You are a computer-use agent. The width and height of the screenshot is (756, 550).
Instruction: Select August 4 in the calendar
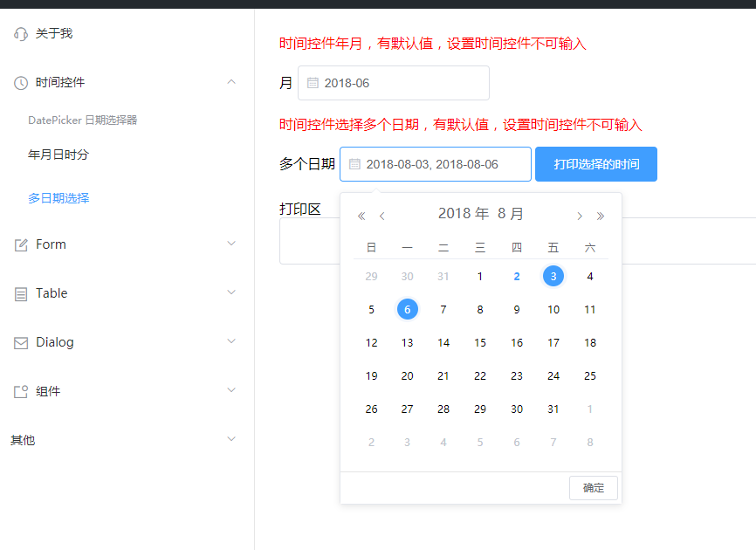(589, 276)
